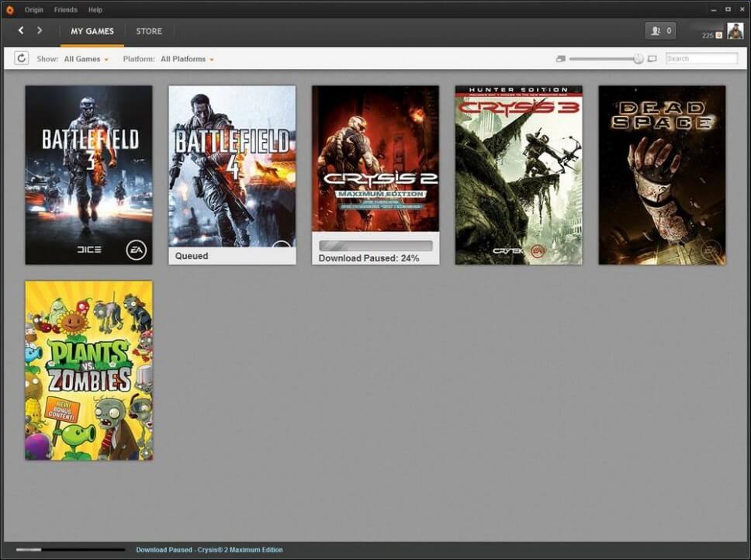Screen dimensions: 751x560
Task: Click the Queued status under Battlefield 4
Action: pos(192,256)
